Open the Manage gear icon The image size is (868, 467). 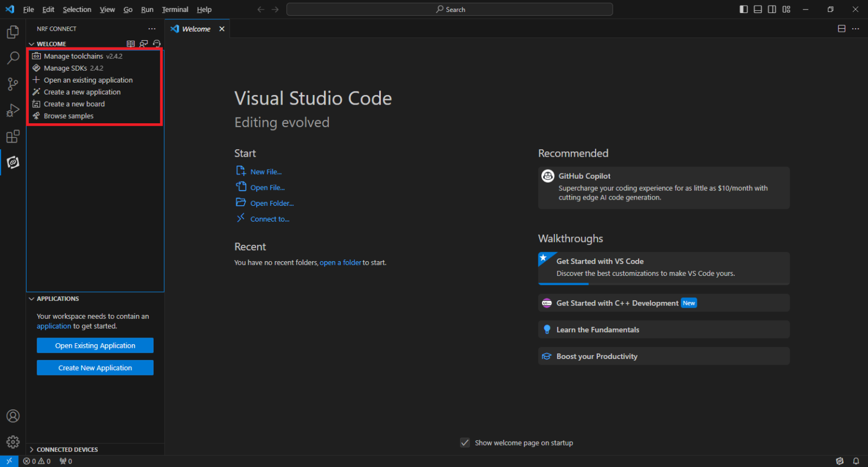(12, 442)
